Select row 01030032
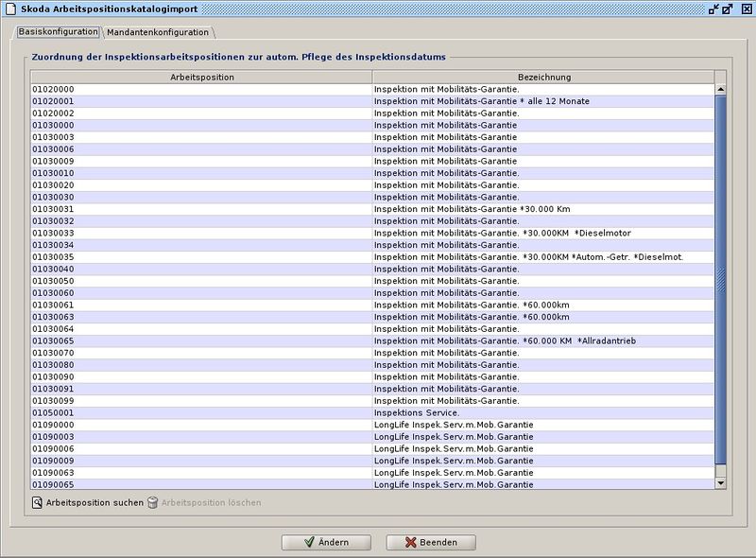Image resolution: width=756 pixels, height=558 pixels. (x=372, y=221)
